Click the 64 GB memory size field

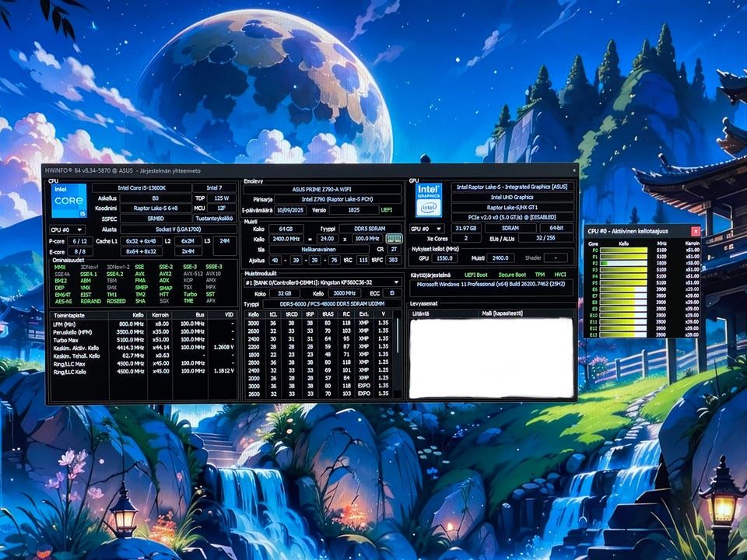pos(286,229)
